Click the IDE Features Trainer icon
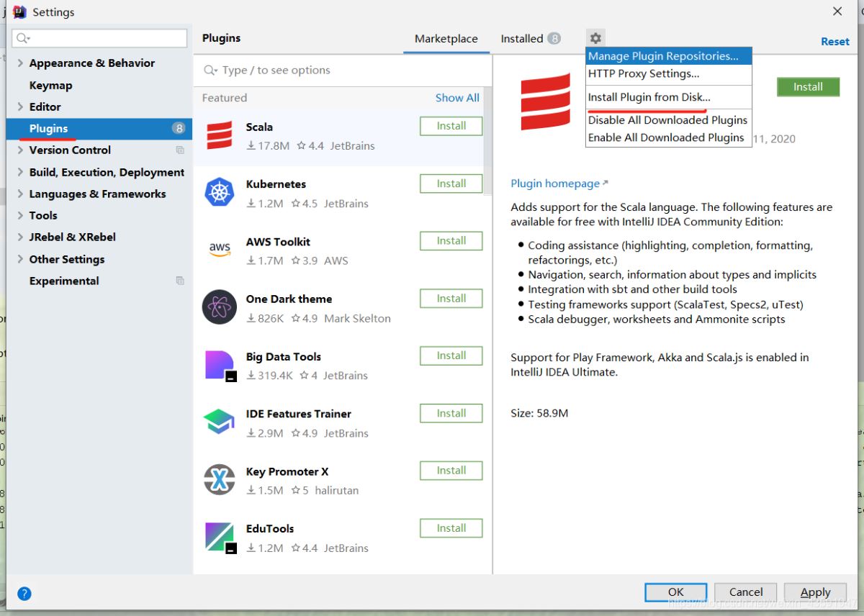The image size is (864, 616). click(x=220, y=422)
